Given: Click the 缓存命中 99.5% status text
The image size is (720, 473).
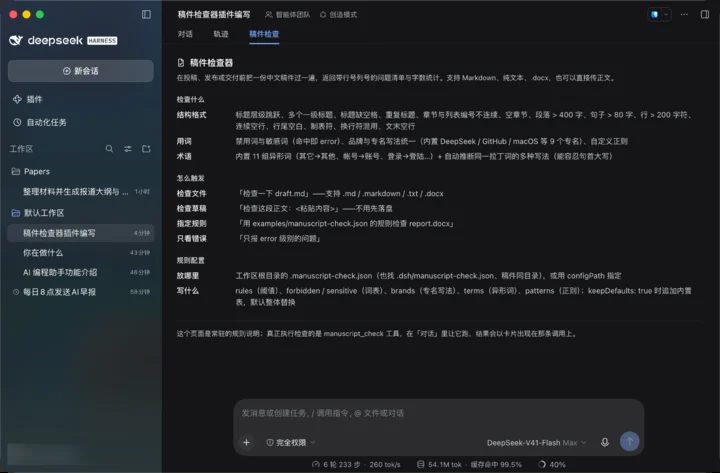Looking at the screenshot, I should pyautogui.click(x=496, y=465).
